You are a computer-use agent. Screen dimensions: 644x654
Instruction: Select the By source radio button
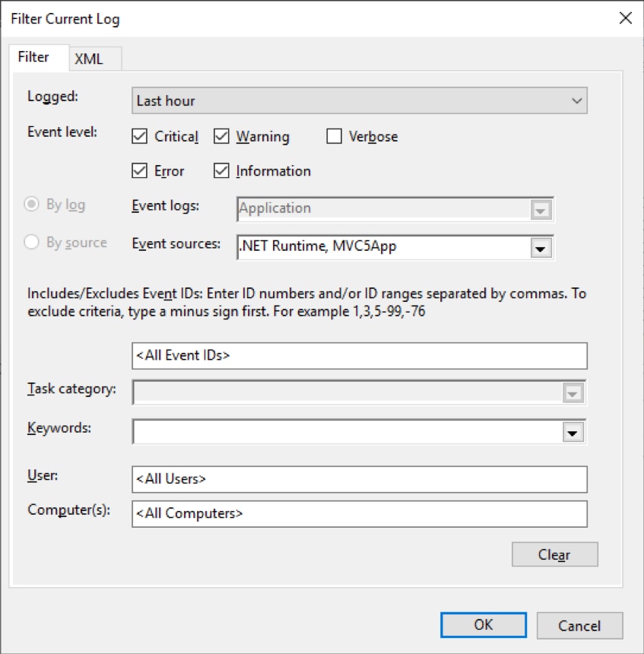coord(33,243)
